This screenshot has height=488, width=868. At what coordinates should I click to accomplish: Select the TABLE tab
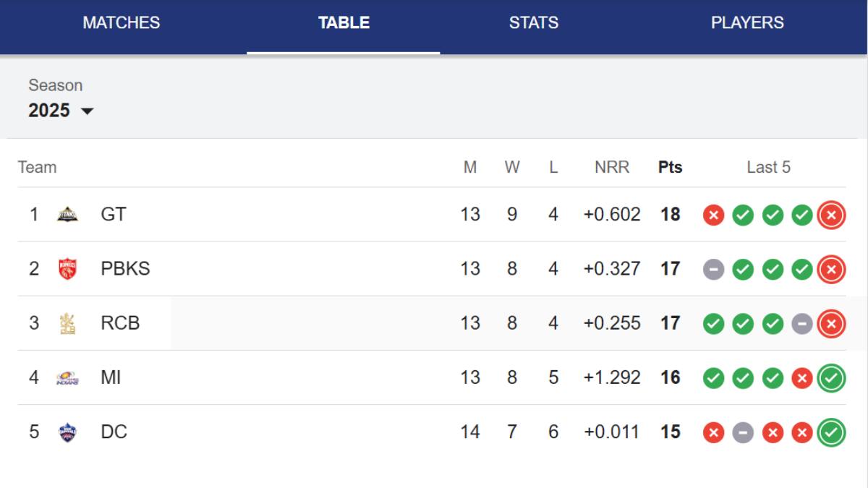pos(344,22)
